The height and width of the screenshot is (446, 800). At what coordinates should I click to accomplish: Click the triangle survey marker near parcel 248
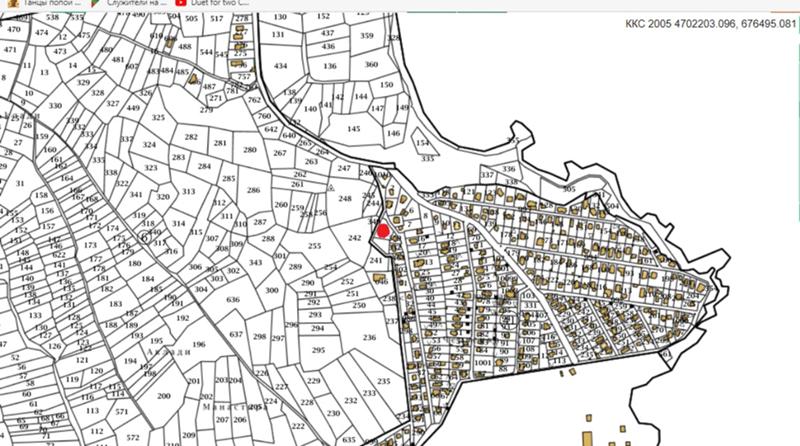coord(330,188)
